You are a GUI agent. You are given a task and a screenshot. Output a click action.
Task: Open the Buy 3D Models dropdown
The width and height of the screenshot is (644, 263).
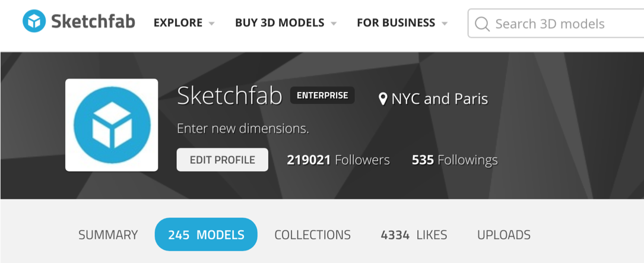285,23
